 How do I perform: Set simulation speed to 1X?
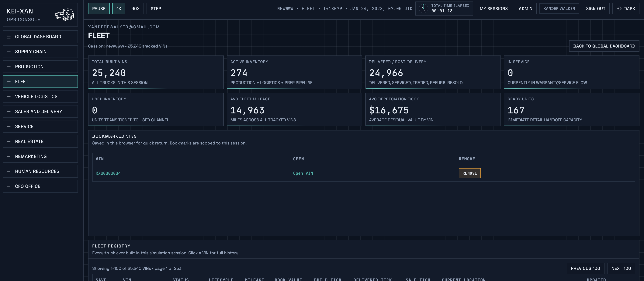(119, 9)
